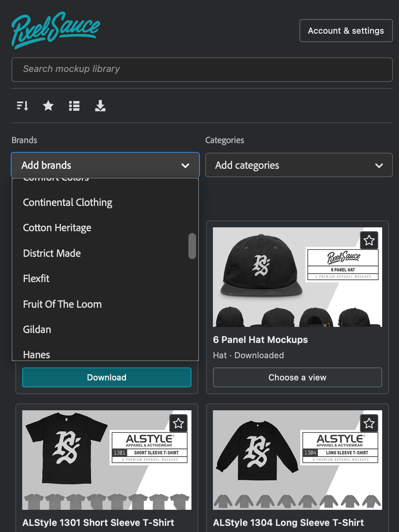
Task: Open the sort order icon
Action: coord(23,106)
